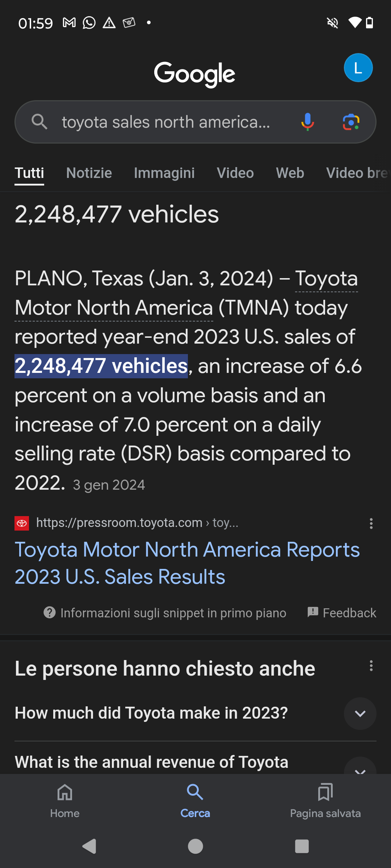Tap the Android home circle button
Image resolution: width=391 pixels, height=868 pixels.
point(195,846)
